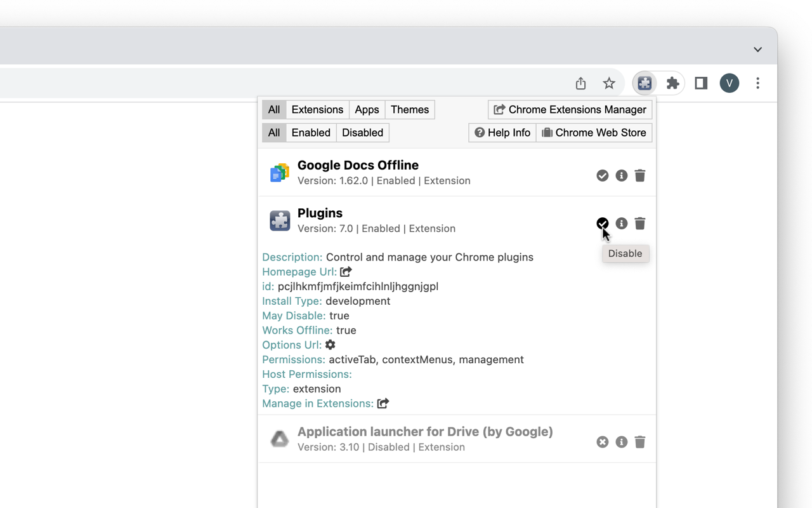This screenshot has height=508, width=812.
Task: Open the Plugins Options Url gear
Action: click(331, 345)
